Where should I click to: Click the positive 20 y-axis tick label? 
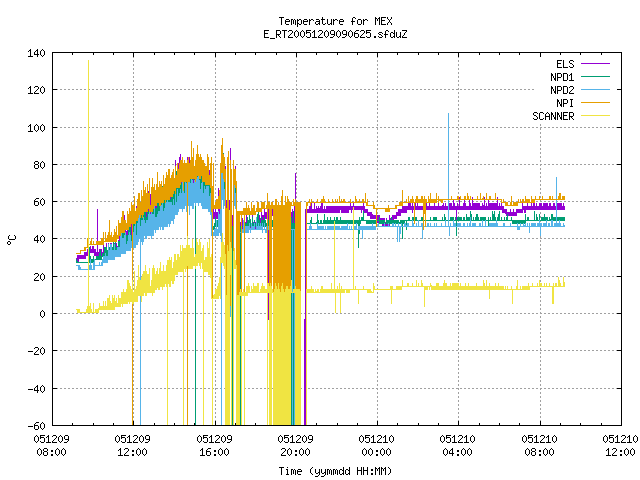(40, 277)
